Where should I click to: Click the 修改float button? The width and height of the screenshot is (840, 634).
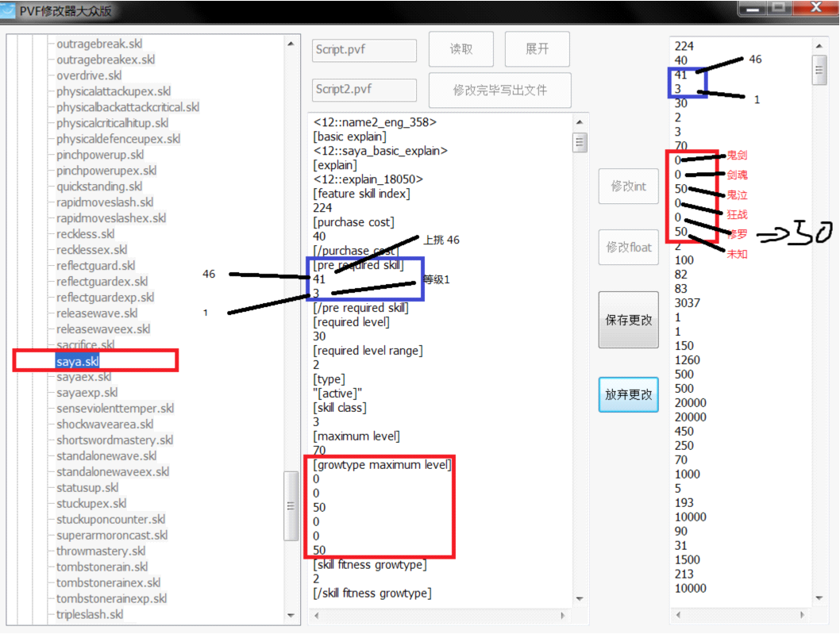(x=628, y=247)
